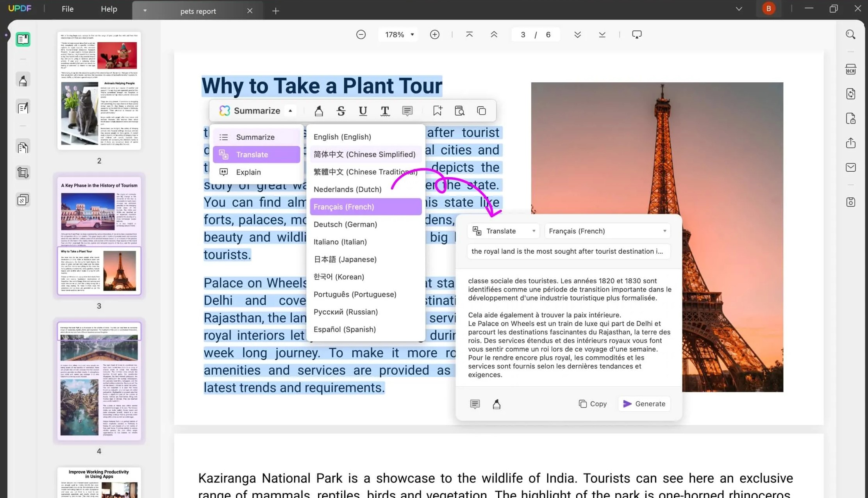The height and width of the screenshot is (498, 868).
Task: Select Korean language option
Action: pyautogui.click(x=366, y=277)
